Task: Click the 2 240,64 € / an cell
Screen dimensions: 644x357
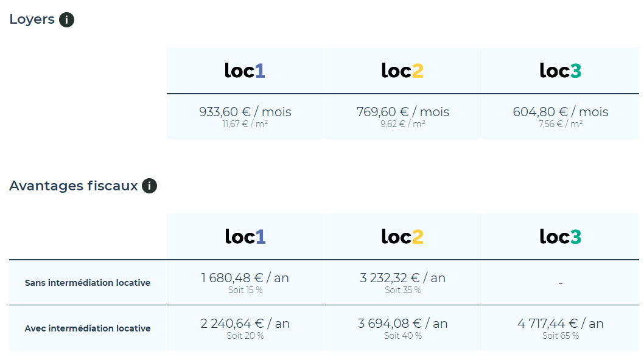Action: coord(245,328)
